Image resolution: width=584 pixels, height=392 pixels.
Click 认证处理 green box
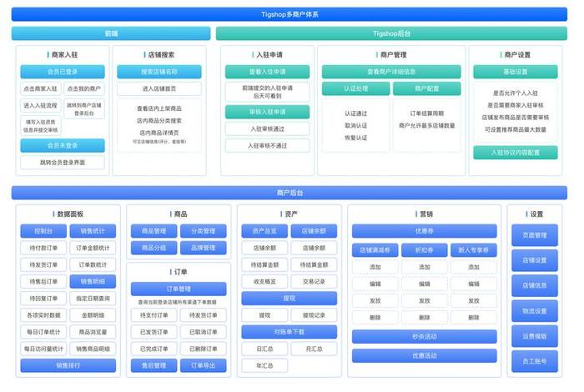pyautogui.click(x=356, y=88)
